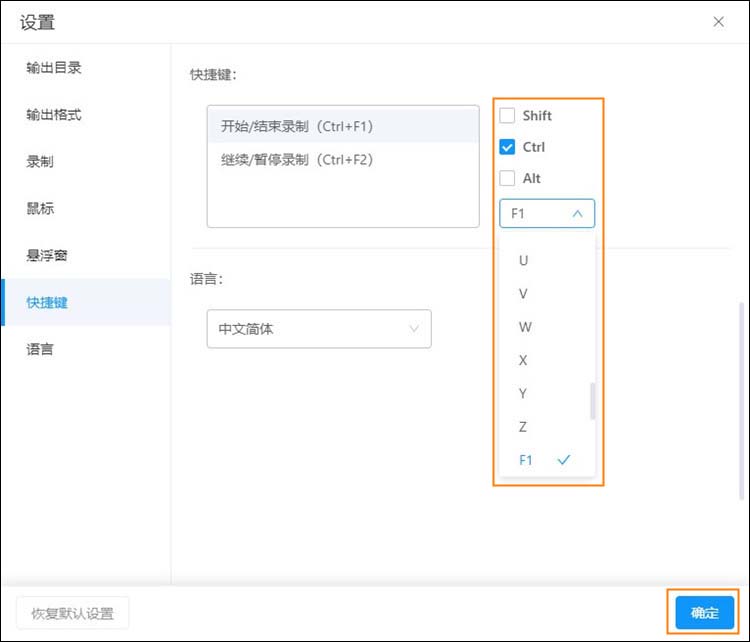
Task: Select the 继续/暂停录制 (Ctrl+F2) shortcut row
Action: (x=343, y=160)
